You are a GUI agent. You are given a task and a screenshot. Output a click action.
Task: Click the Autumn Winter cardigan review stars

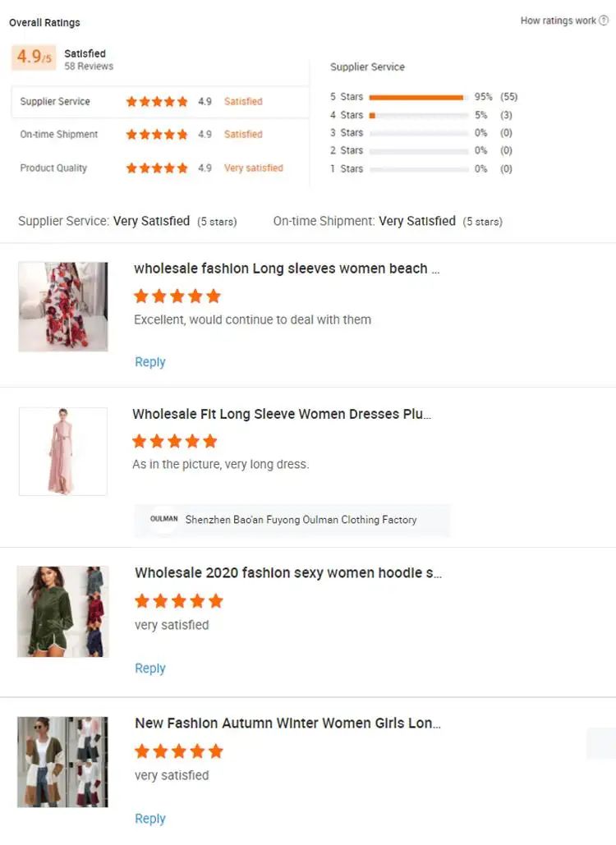178,751
